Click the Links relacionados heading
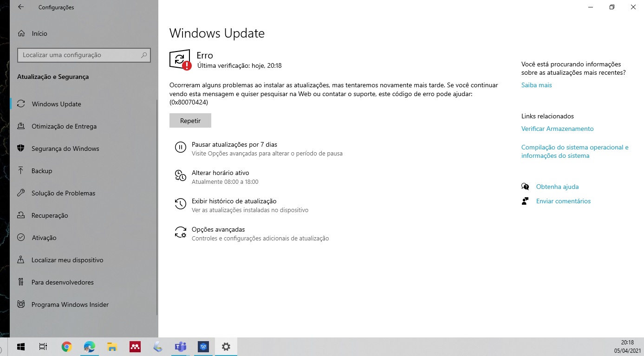 [x=547, y=116]
